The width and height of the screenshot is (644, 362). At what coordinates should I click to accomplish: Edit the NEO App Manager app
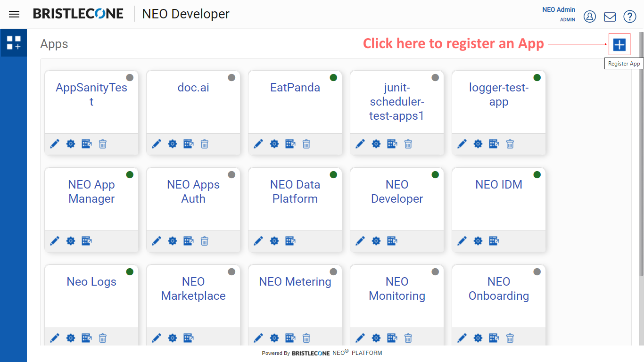pos(55,241)
